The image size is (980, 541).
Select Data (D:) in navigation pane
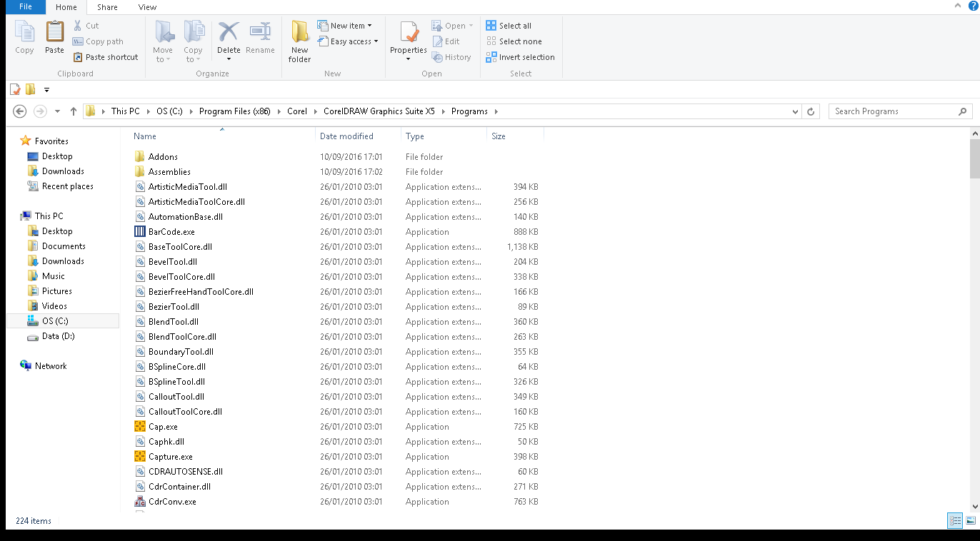point(58,336)
